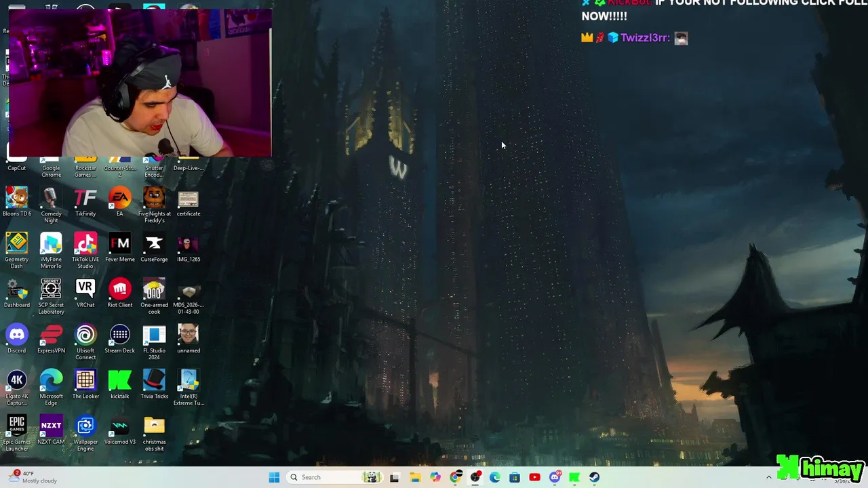The height and width of the screenshot is (488, 868).
Task: Switch to Kick app on taskbar
Action: coord(574,477)
